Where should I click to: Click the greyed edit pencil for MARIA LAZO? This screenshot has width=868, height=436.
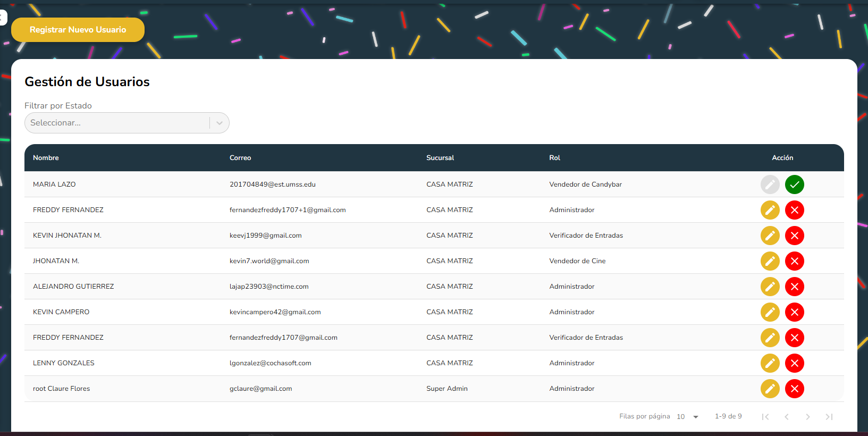(x=770, y=185)
